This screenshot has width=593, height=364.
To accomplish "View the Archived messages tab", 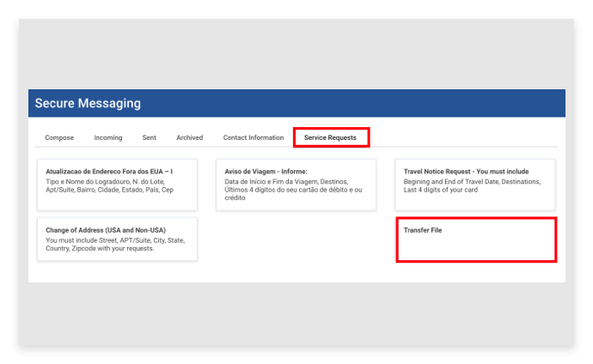I will point(189,137).
